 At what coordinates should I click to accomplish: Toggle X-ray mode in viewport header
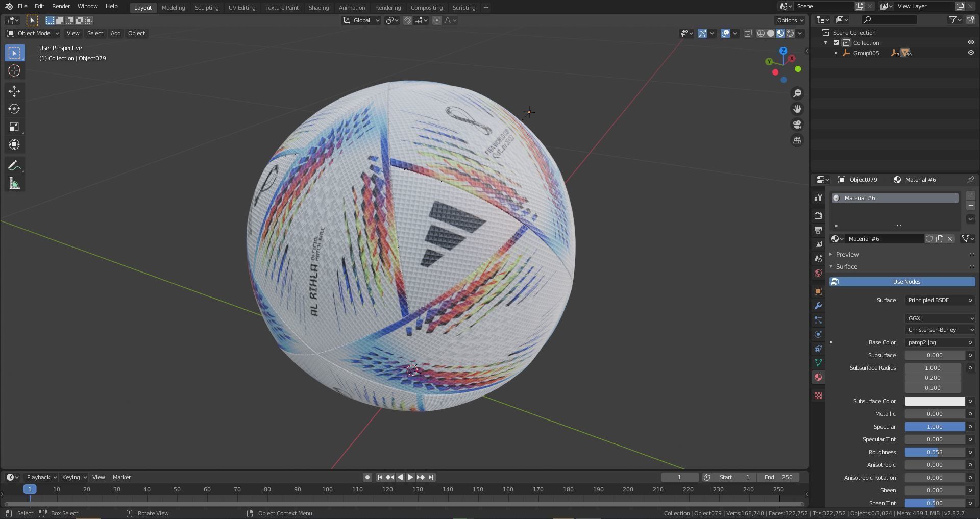[748, 33]
